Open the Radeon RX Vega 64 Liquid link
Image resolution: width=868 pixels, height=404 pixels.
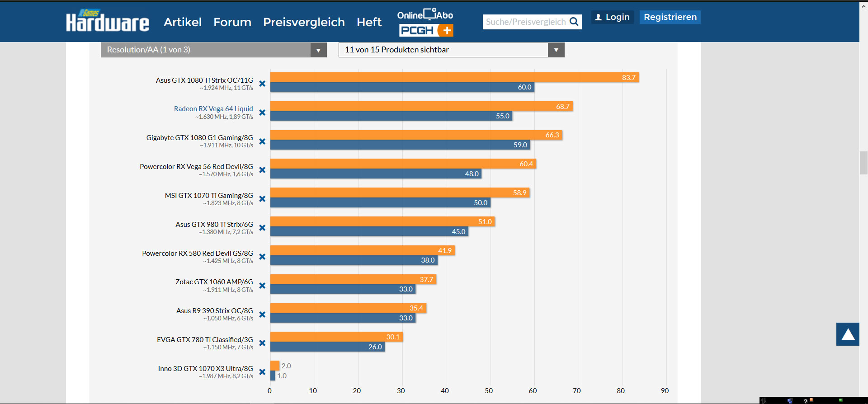click(x=213, y=109)
